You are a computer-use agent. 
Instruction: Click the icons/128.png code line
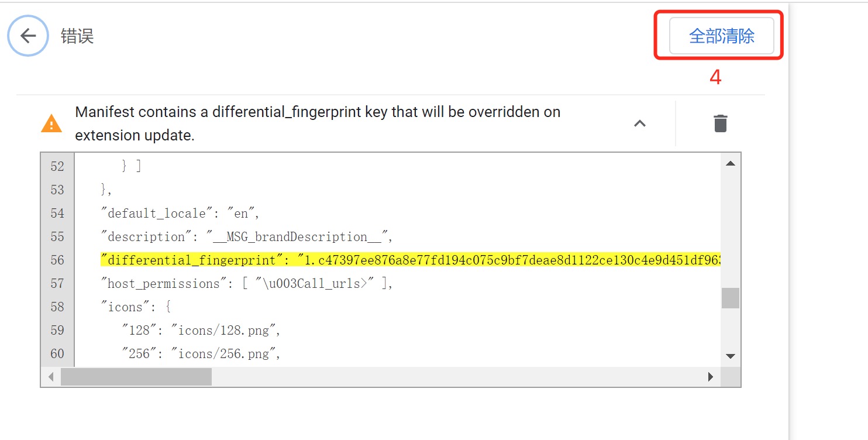pyautogui.click(x=201, y=330)
